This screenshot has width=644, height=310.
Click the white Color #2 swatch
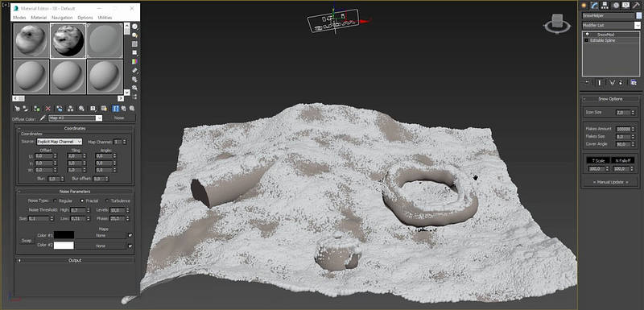(x=64, y=245)
